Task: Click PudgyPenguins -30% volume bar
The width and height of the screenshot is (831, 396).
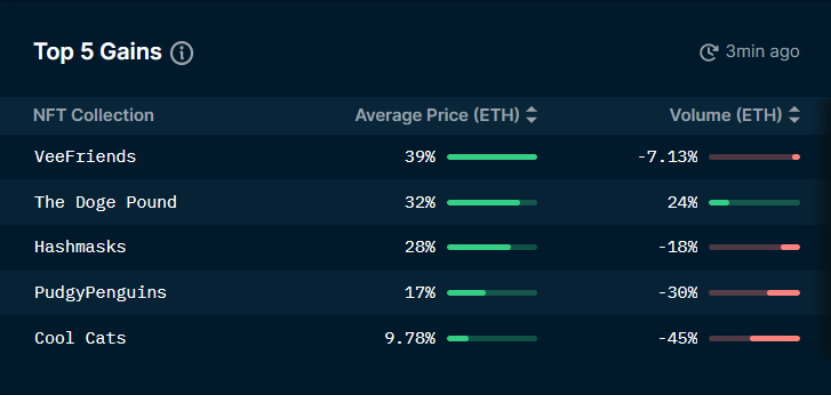Action: click(754, 293)
